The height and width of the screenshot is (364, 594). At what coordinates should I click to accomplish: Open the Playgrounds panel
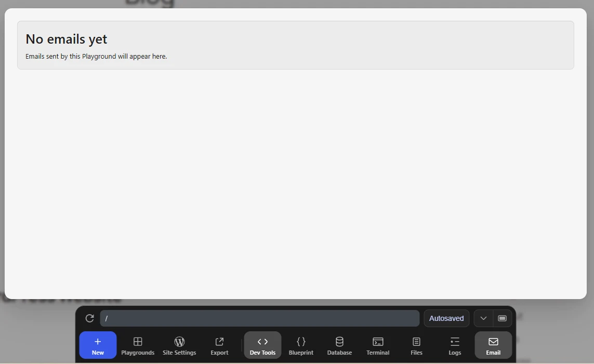(x=138, y=345)
